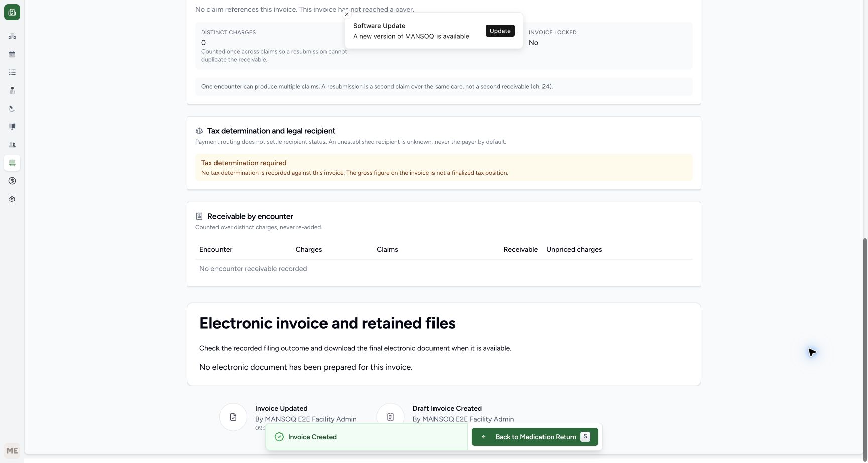Click Back to Medication Return button
Viewport: 868px width, 463px height.
pos(534,437)
